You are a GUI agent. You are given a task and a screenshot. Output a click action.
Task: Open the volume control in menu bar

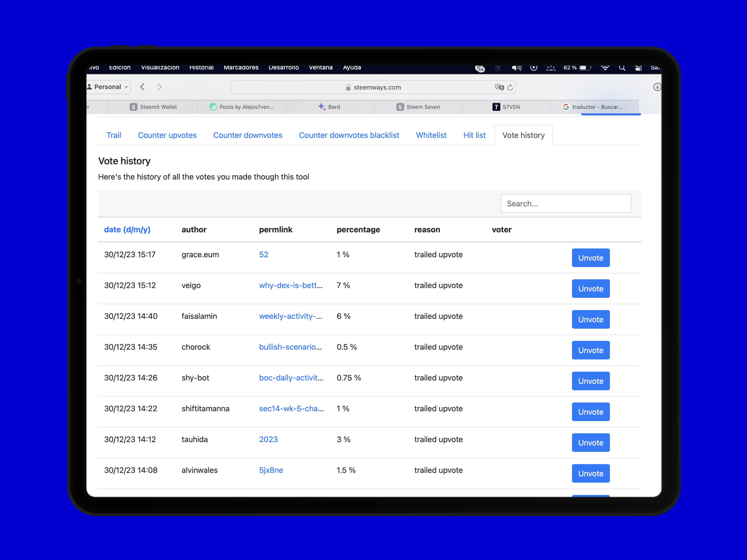[516, 68]
